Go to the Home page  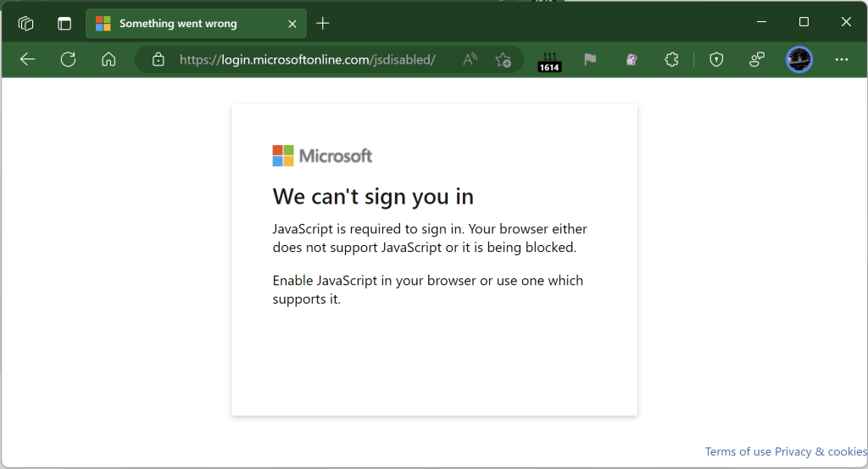(x=108, y=59)
